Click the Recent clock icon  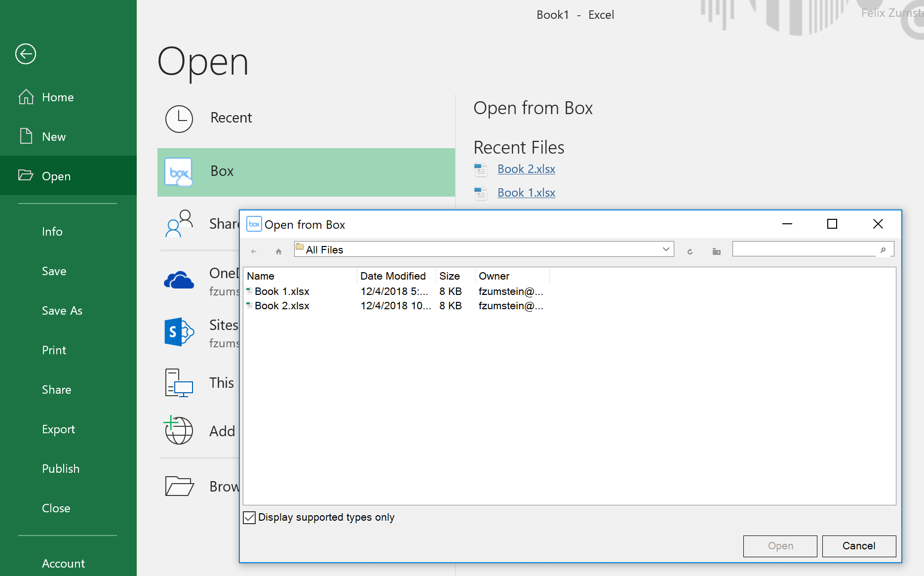[x=179, y=119]
